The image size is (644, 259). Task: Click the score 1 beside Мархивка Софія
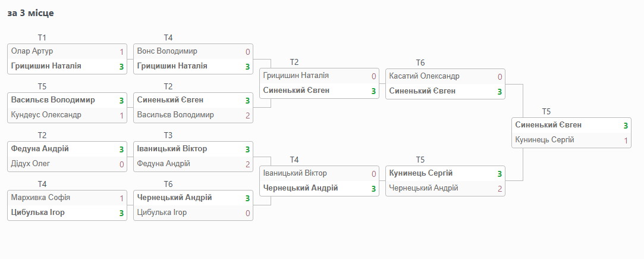(121, 198)
